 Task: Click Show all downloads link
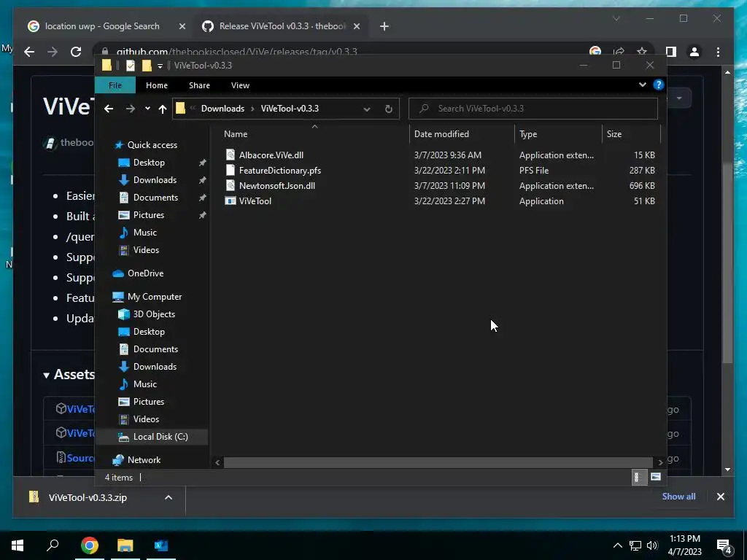(x=678, y=497)
